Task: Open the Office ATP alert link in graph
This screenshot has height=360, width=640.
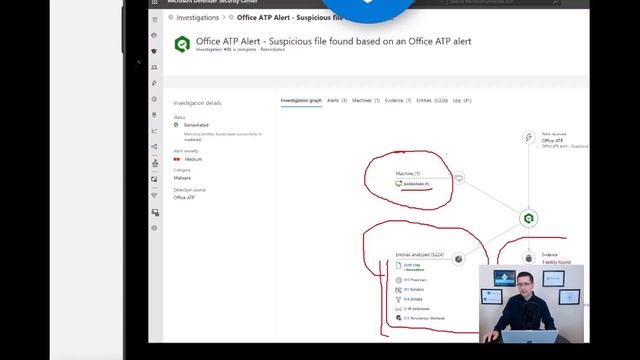Action: click(x=552, y=140)
